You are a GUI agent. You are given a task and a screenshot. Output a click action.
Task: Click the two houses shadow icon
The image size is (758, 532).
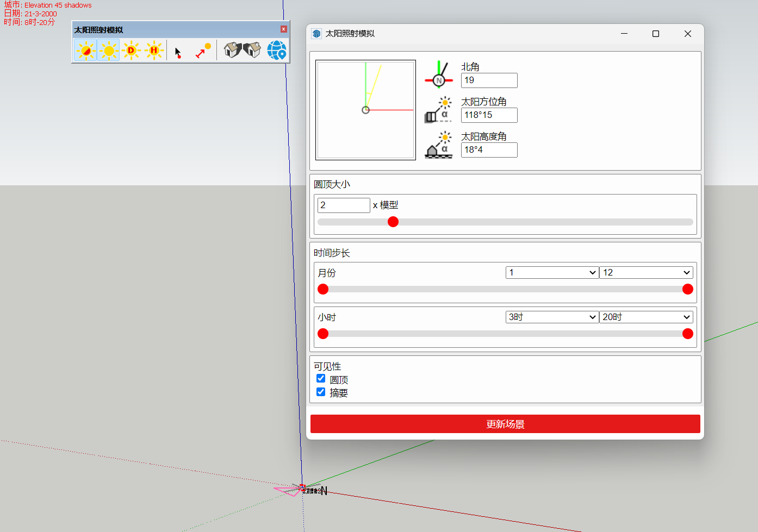pos(243,50)
